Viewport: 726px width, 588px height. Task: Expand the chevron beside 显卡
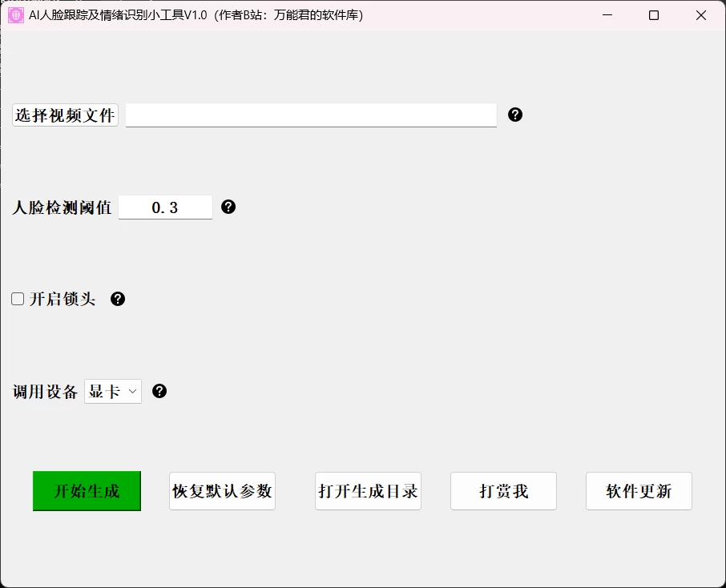click(x=131, y=391)
